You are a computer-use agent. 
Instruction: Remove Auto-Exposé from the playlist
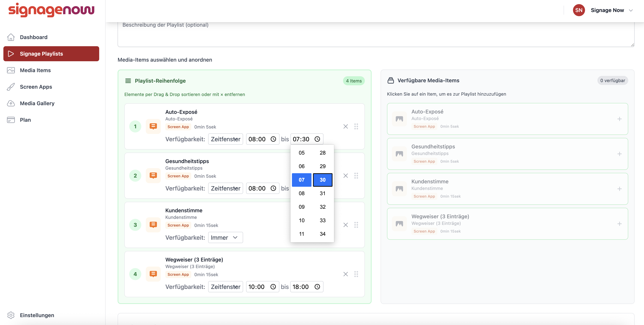[x=345, y=126]
